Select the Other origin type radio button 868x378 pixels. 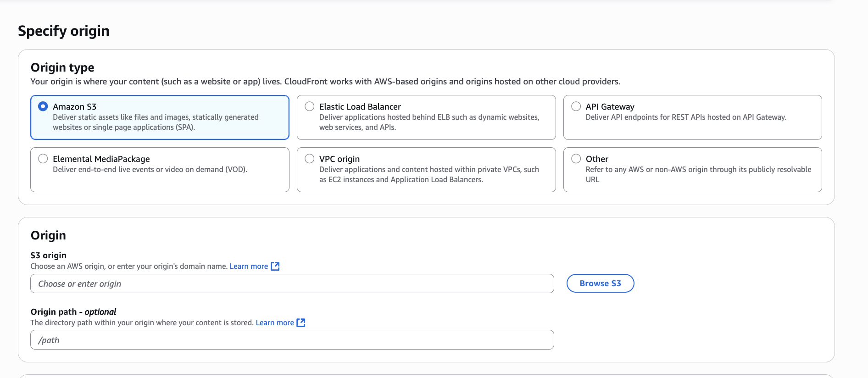(x=576, y=159)
